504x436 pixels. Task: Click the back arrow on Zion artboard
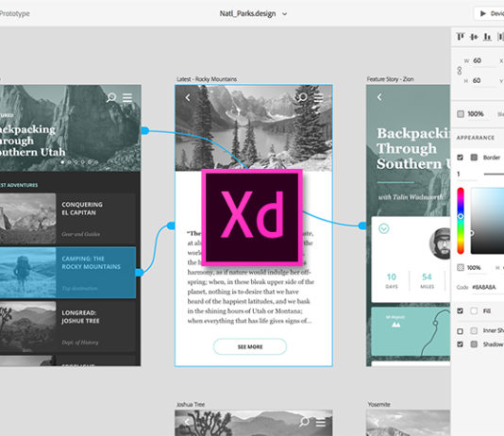379,97
